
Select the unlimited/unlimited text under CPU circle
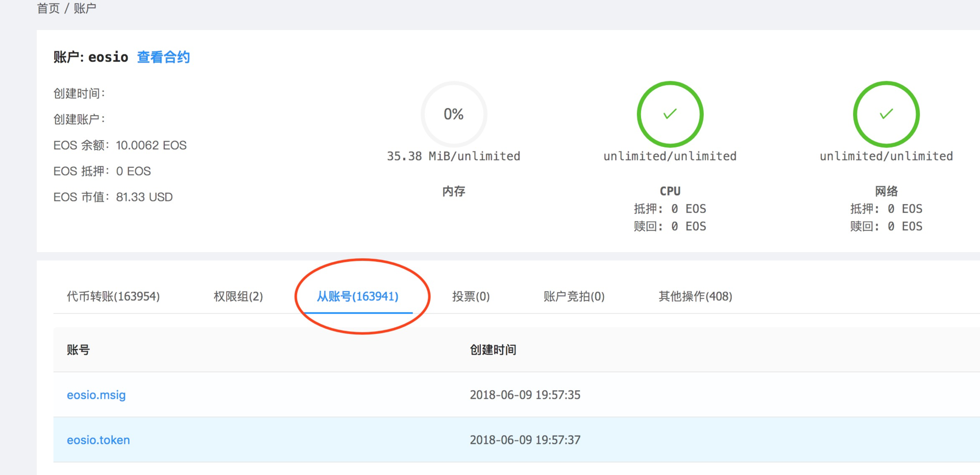[x=670, y=156]
